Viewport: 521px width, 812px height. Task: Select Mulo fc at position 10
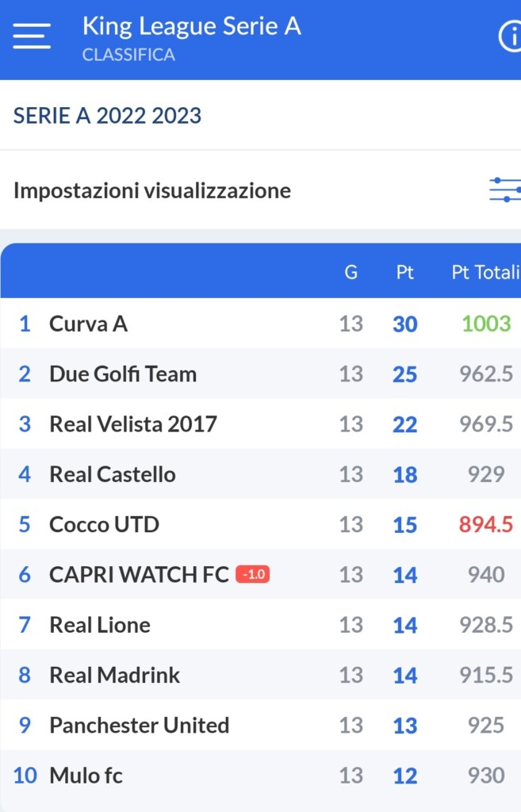(x=86, y=775)
